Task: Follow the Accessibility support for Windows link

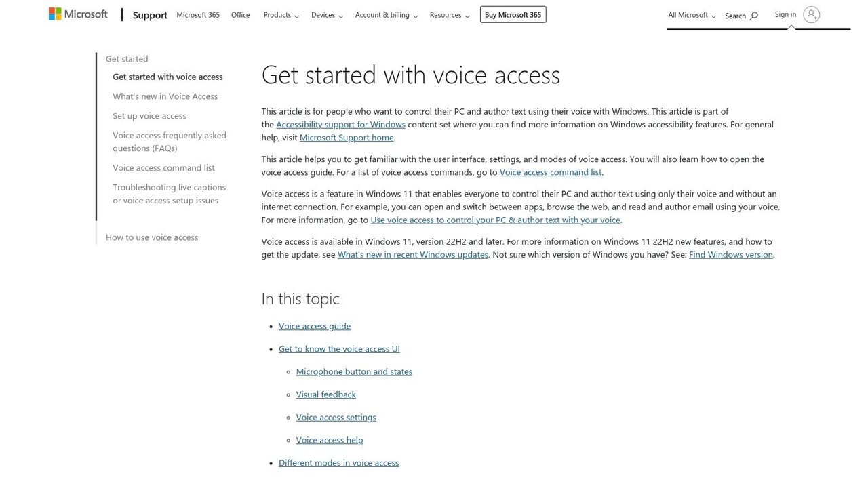Action: (340, 124)
